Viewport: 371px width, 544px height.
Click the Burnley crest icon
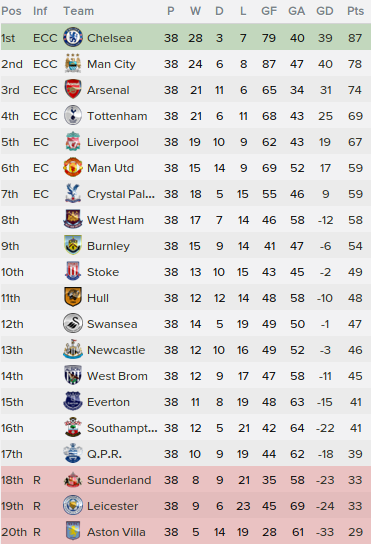point(73,246)
